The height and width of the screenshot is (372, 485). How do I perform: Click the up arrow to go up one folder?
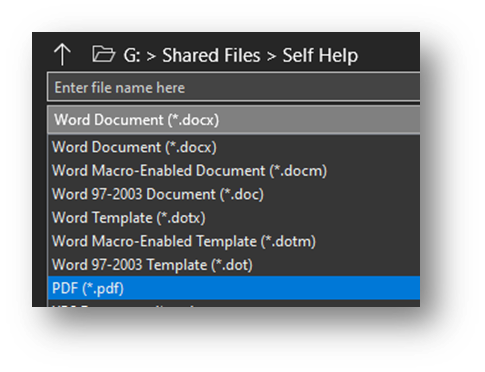(62, 55)
